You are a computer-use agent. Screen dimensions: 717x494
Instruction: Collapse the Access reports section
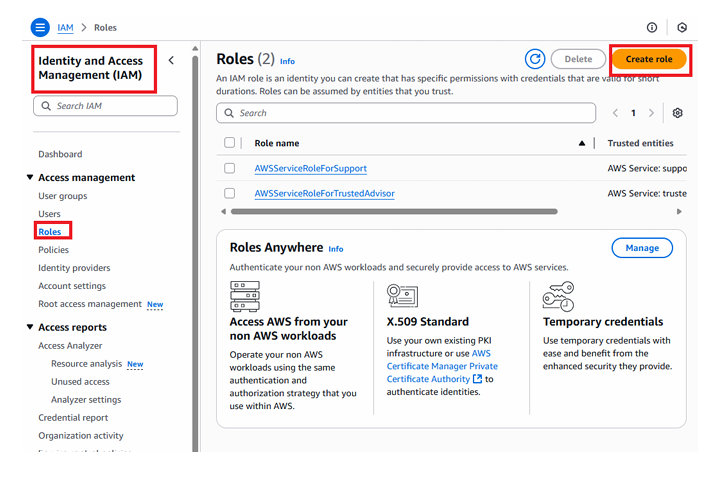tap(30, 328)
